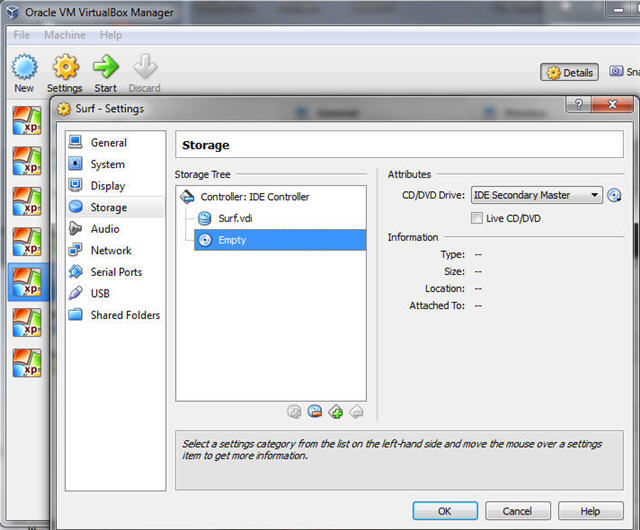Click the Remove Controller icon below the storage tree

[x=357, y=412]
